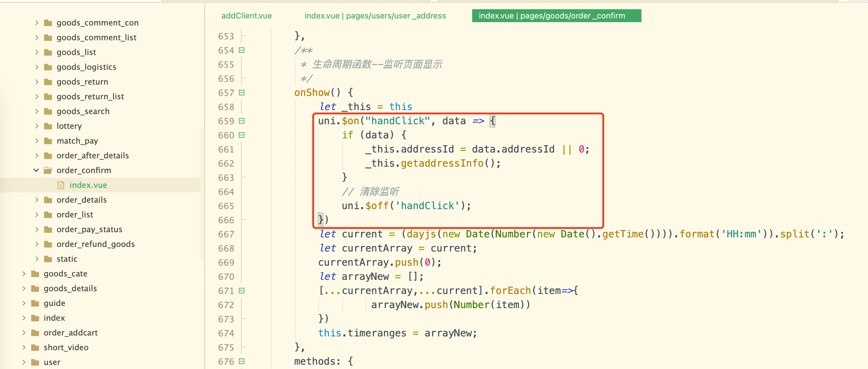Click the "handClick" string in uni.$on
Screen dimensions: 868x369
(x=398, y=121)
